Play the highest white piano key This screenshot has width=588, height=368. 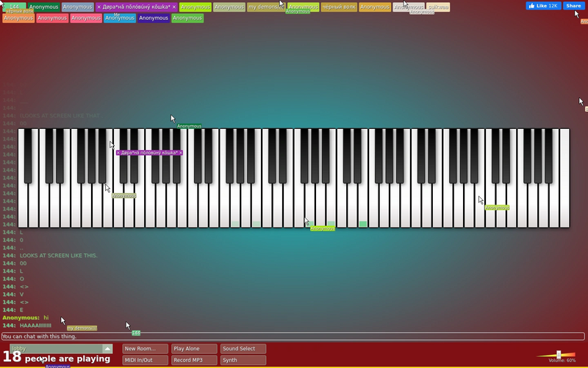point(564,178)
